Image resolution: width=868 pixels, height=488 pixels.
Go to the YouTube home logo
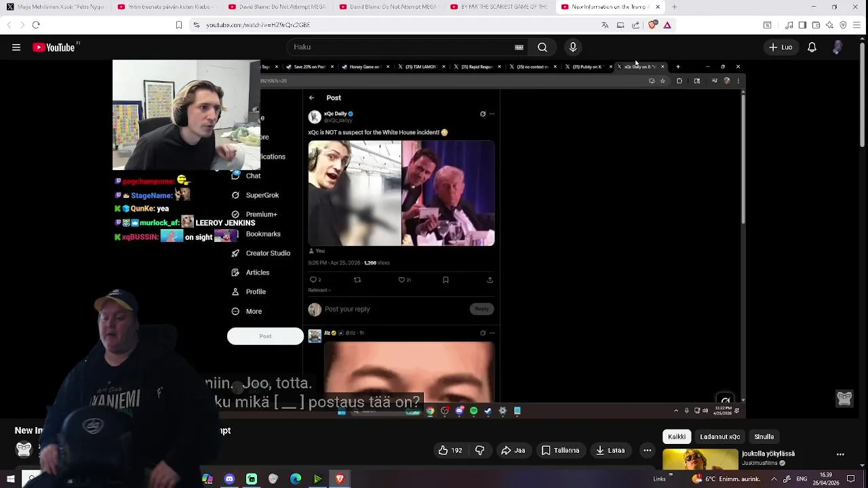tap(54, 47)
